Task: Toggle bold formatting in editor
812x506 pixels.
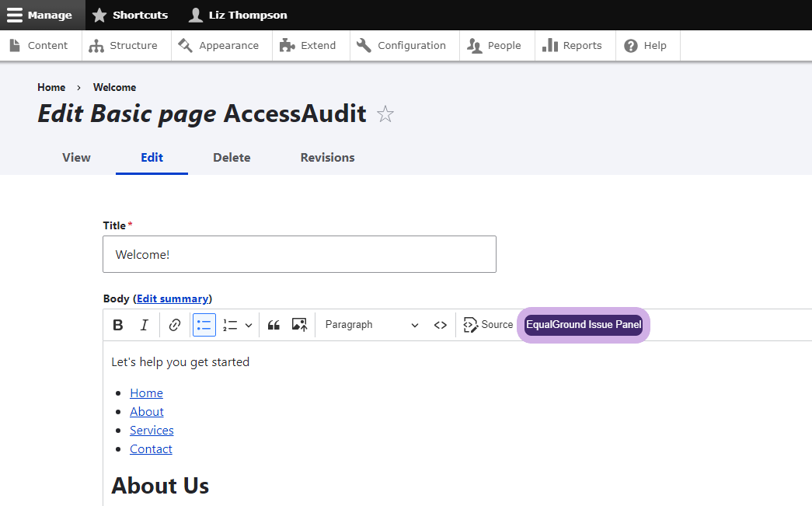Action: (118, 325)
